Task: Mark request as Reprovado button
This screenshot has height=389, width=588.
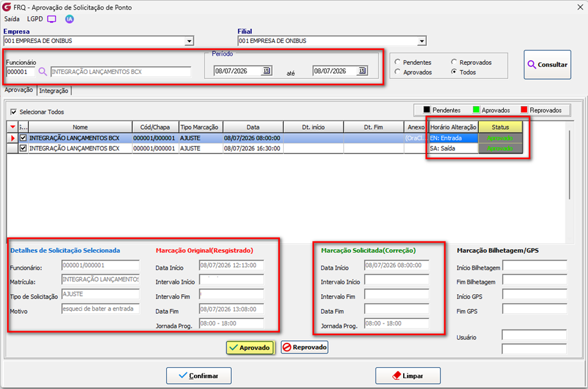Action: point(304,347)
